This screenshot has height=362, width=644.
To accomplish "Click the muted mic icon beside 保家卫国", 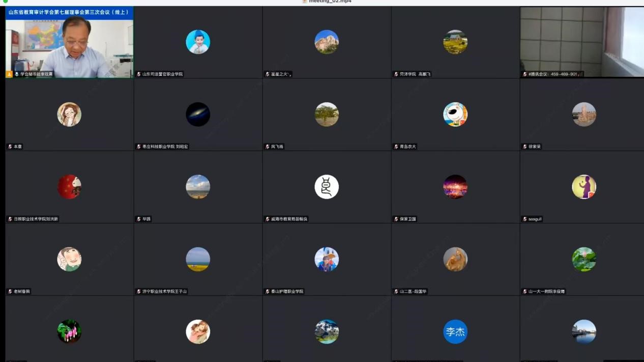I will pyautogui.click(x=396, y=219).
